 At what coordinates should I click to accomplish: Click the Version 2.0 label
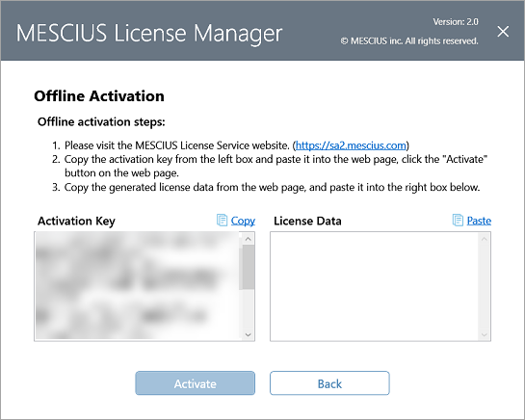click(x=456, y=22)
